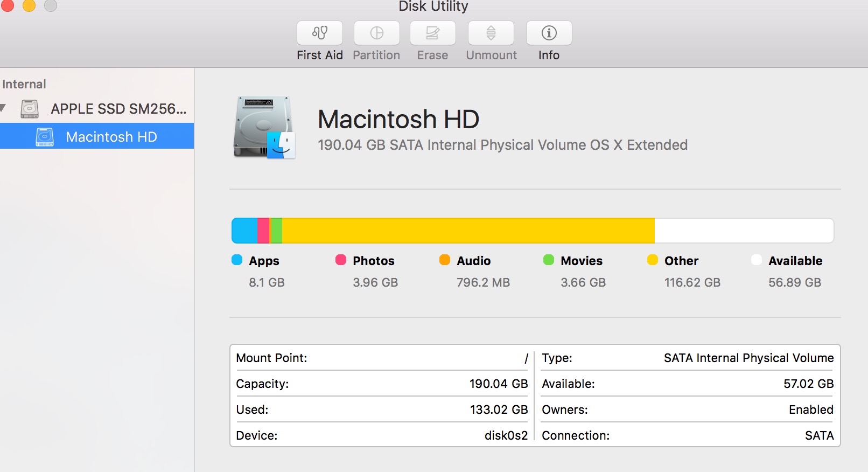Click the green Movies segment of usage bar
The height and width of the screenshot is (472, 868).
(276, 231)
